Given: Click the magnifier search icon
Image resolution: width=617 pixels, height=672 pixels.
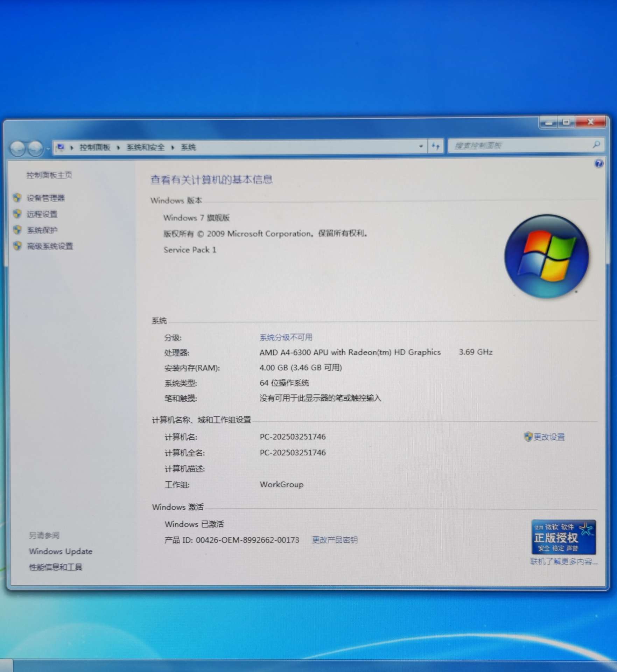Looking at the screenshot, I should coord(596,144).
